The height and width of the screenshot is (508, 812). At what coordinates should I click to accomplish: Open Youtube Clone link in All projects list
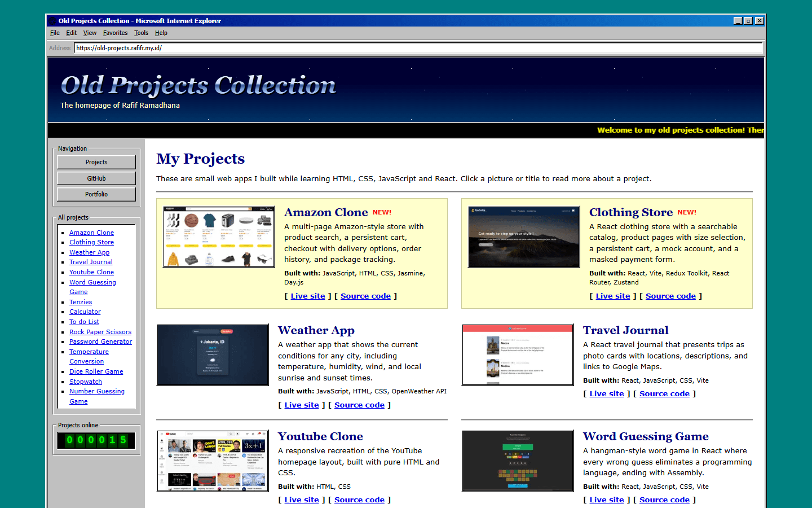click(91, 272)
